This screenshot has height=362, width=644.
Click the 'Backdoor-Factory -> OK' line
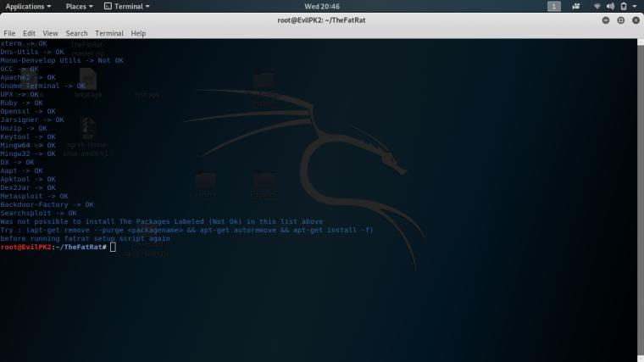click(47, 204)
